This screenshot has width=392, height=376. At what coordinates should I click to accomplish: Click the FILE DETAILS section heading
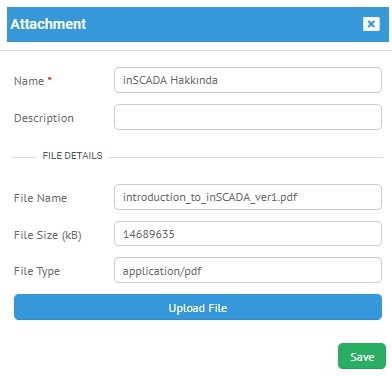click(x=72, y=156)
